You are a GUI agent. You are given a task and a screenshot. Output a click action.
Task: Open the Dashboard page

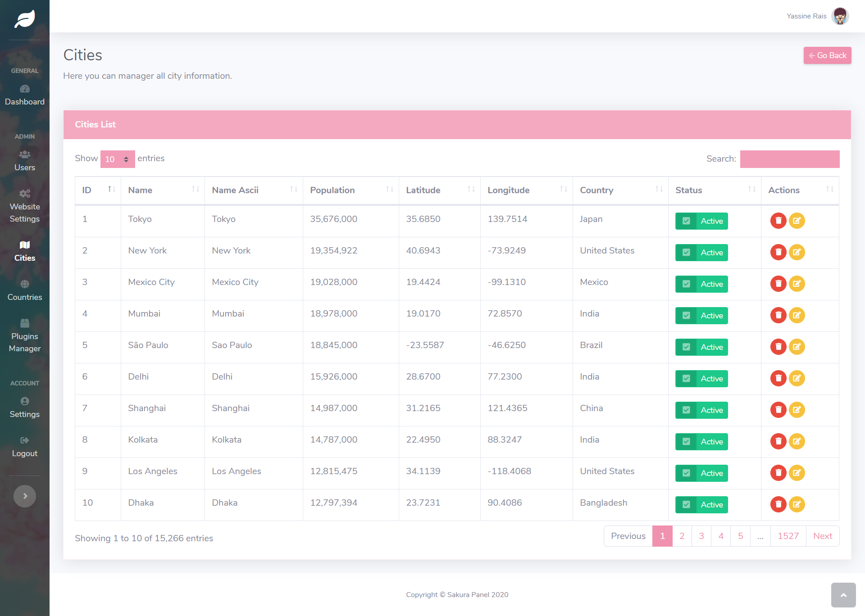pos(25,95)
